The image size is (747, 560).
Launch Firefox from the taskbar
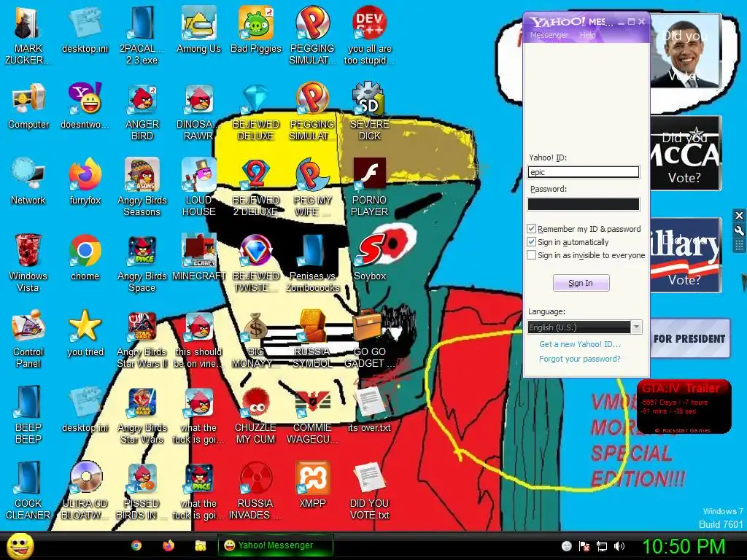pos(169,545)
